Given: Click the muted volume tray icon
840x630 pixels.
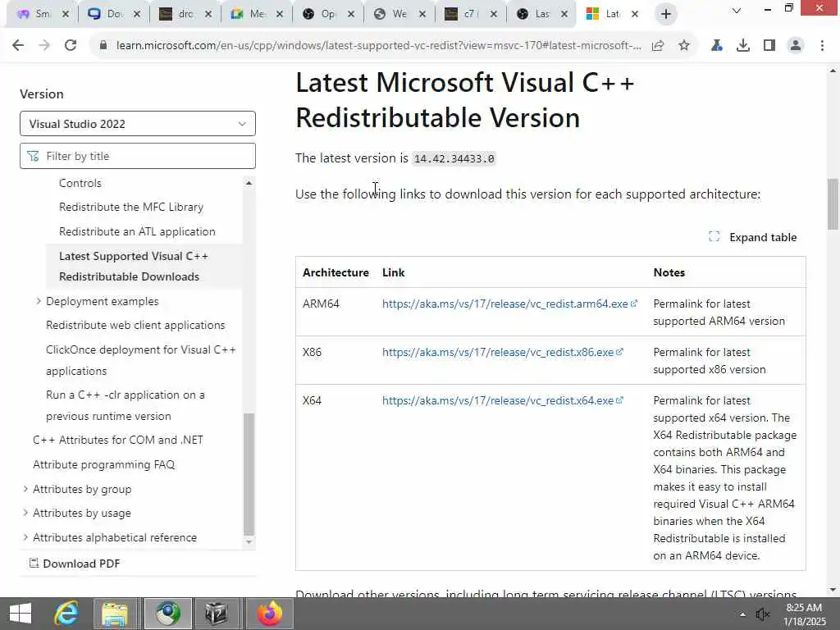Looking at the screenshot, I should 762,614.
